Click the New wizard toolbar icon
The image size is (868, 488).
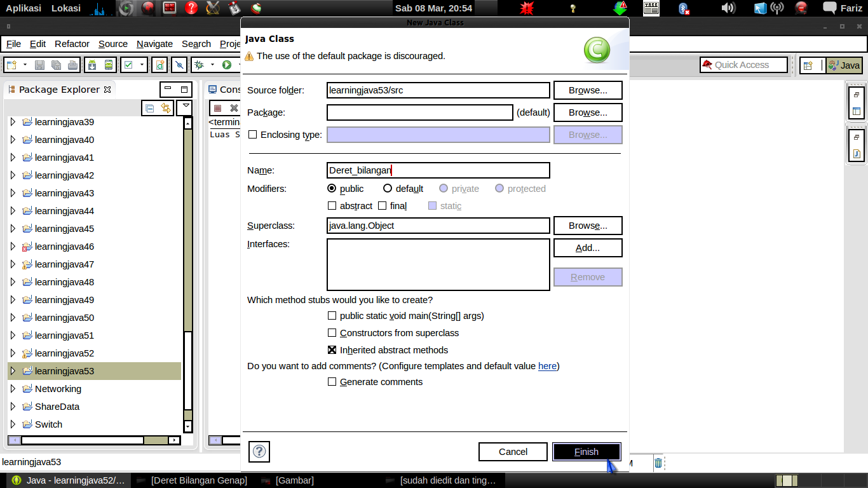[x=11, y=65]
